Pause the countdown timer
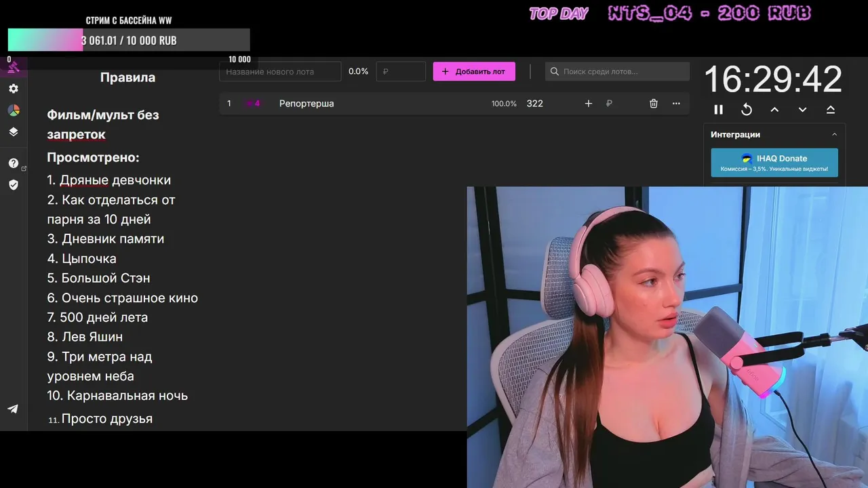Image resolution: width=868 pixels, height=488 pixels. pos(718,109)
